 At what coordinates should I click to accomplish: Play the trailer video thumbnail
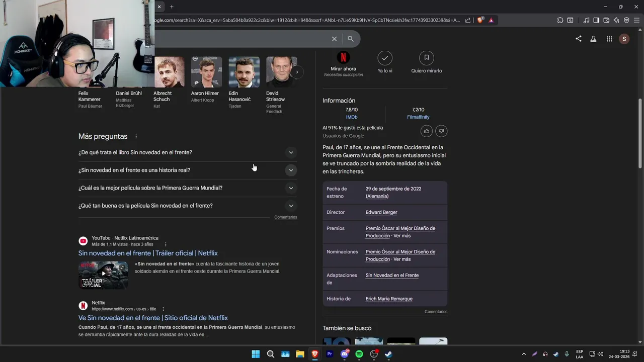[103, 275]
